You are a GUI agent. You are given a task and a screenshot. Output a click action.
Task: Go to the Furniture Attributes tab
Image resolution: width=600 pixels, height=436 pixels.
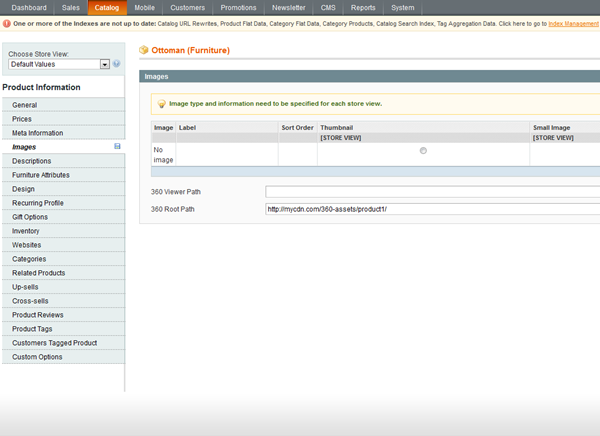tap(41, 175)
